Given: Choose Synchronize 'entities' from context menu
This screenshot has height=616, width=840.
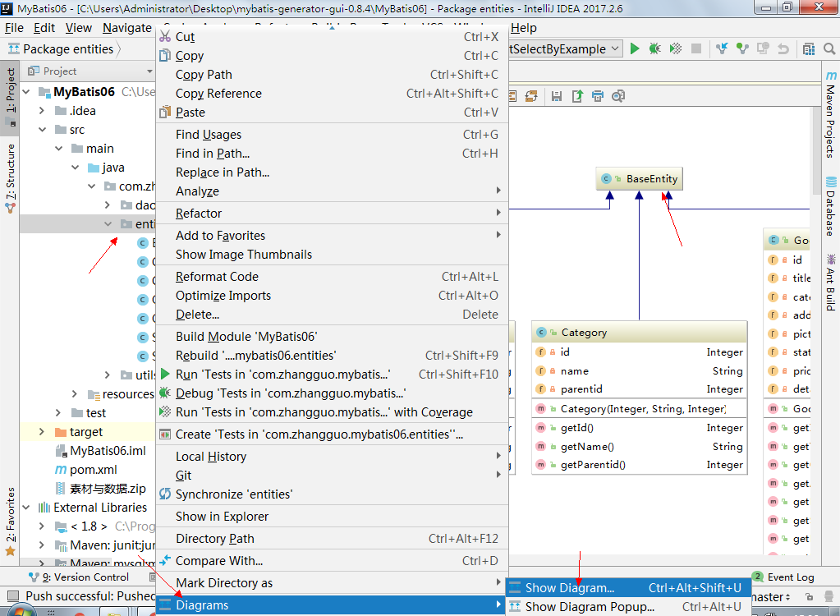Looking at the screenshot, I should coord(332,494).
